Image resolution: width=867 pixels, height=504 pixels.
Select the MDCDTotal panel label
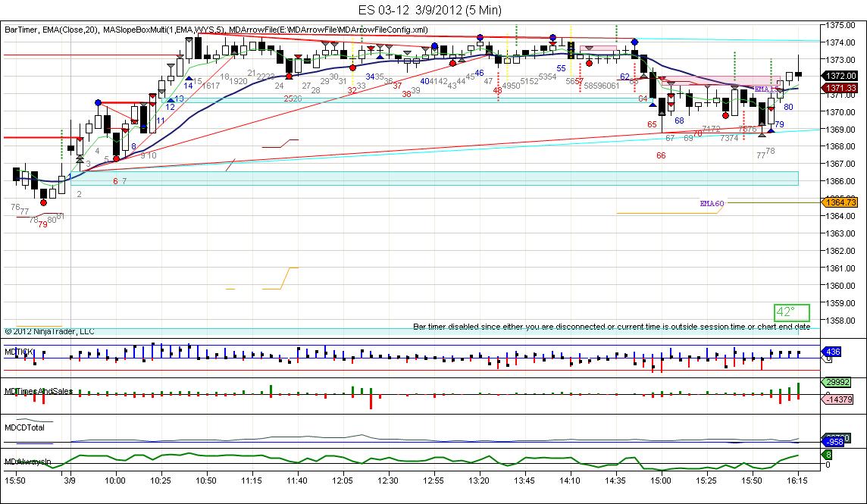(x=24, y=427)
